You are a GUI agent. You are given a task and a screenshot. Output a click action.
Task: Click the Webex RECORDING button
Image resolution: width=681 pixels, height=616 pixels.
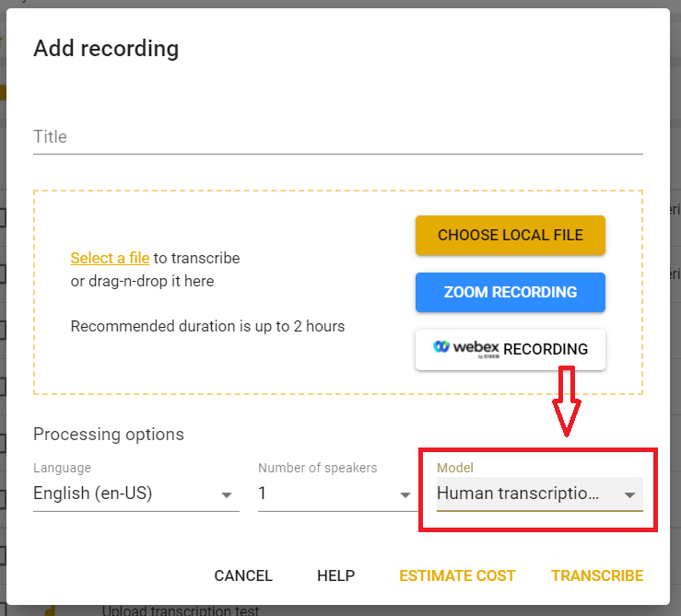tap(511, 350)
